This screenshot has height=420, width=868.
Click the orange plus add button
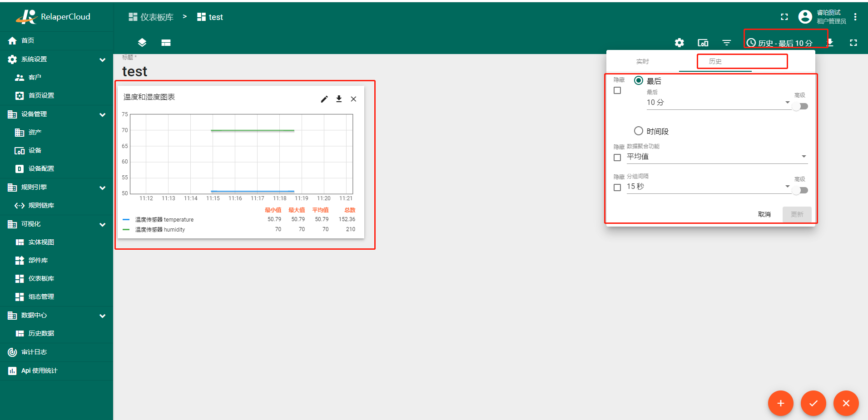pyautogui.click(x=781, y=403)
